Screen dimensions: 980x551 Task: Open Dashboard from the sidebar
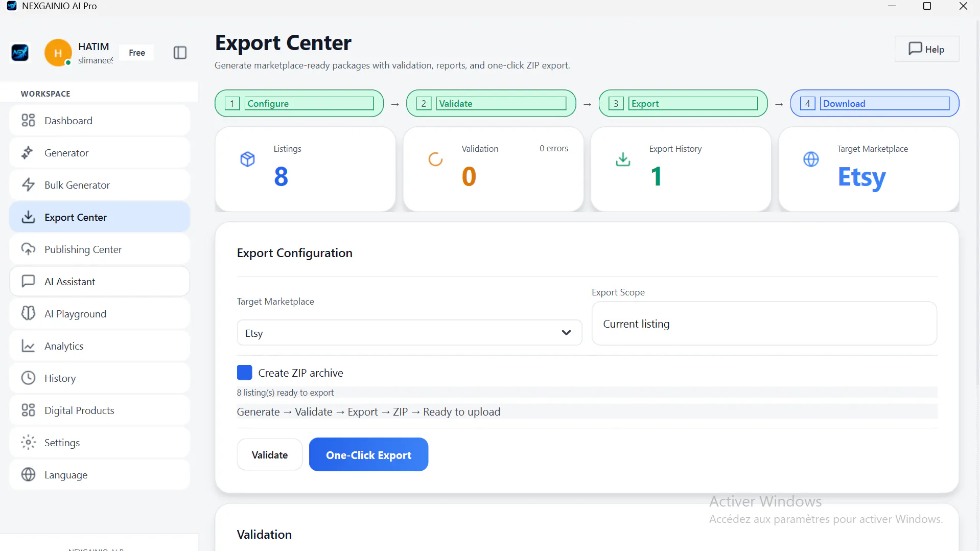tap(100, 120)
